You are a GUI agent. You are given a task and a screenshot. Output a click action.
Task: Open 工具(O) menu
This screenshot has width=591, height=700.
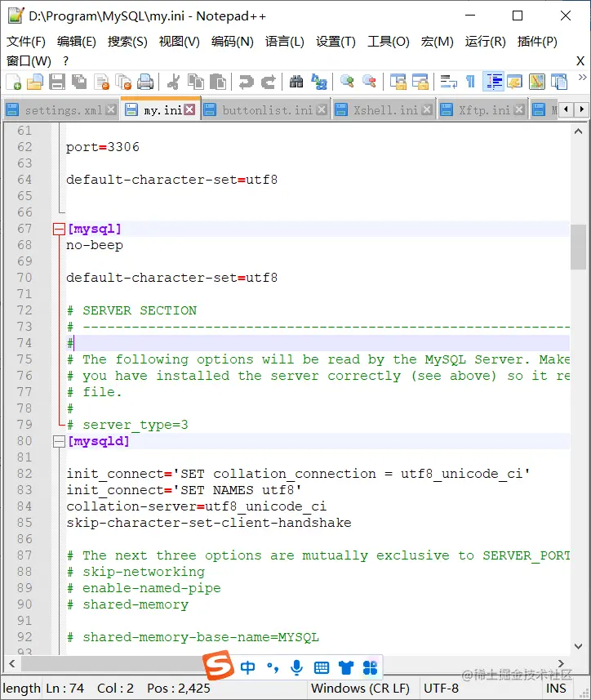(x=388, y=42)
